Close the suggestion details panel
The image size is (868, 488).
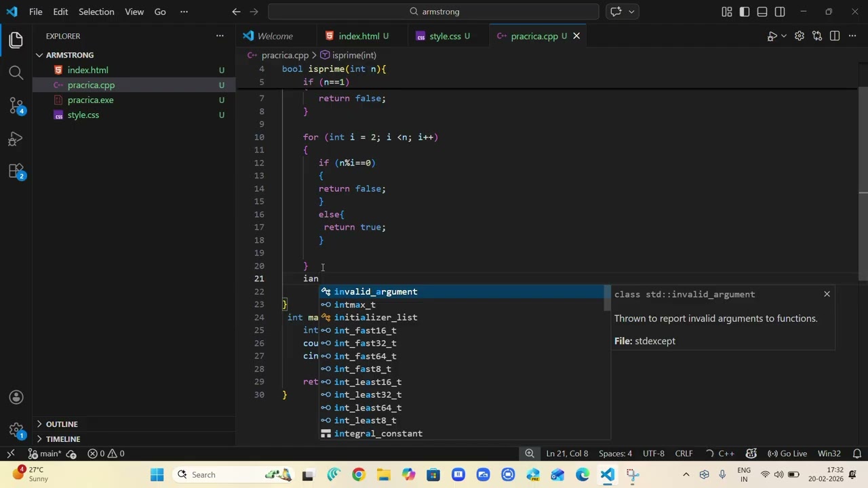[x=827, y=293]
